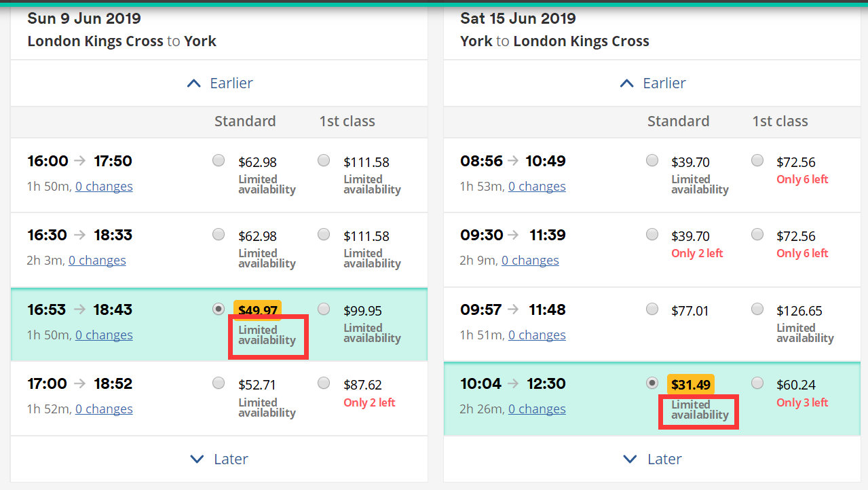Screen dimensions: 868x490
Task: Select Standard $62.98 fare for 16:00 train
Action: (x=219, y=161)
